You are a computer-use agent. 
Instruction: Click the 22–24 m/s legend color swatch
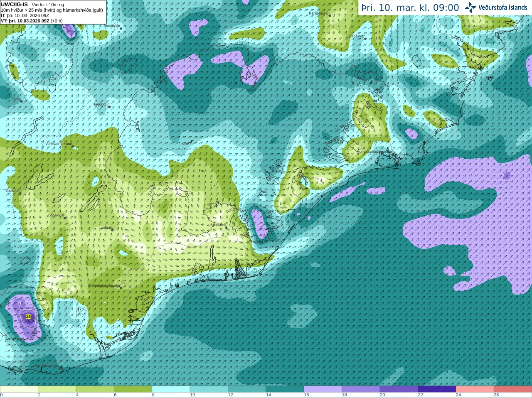[x=437, y=389]
